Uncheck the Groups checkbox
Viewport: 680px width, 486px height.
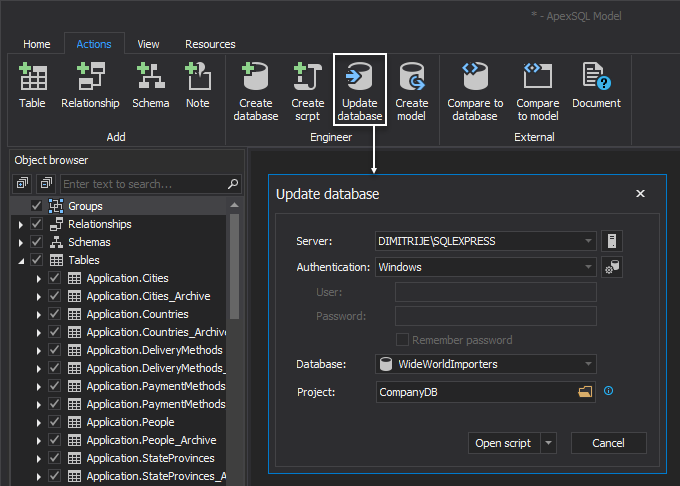coord(36,205)
